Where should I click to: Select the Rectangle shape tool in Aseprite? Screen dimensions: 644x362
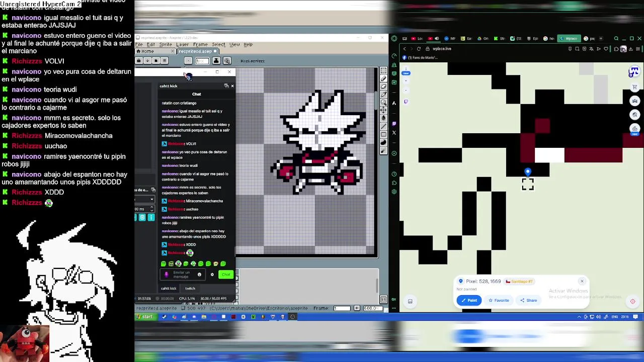383,134
